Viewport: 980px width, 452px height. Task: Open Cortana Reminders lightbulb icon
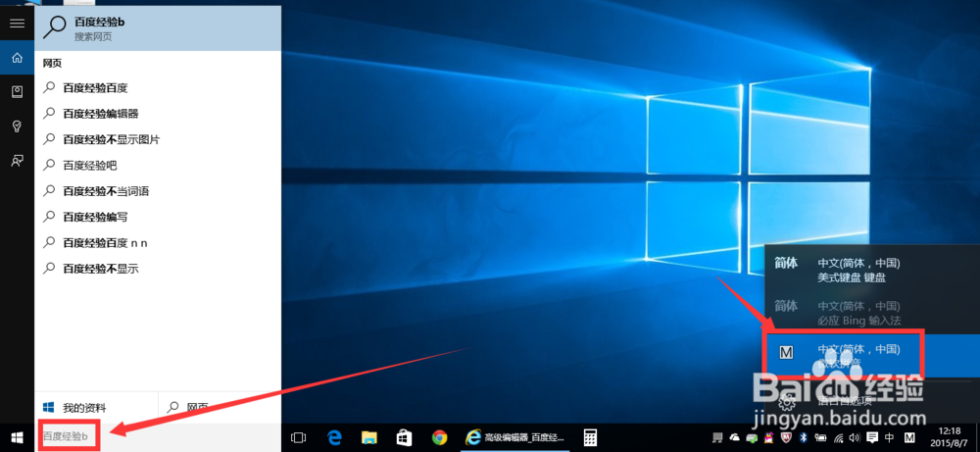click(x=17, y=126)
